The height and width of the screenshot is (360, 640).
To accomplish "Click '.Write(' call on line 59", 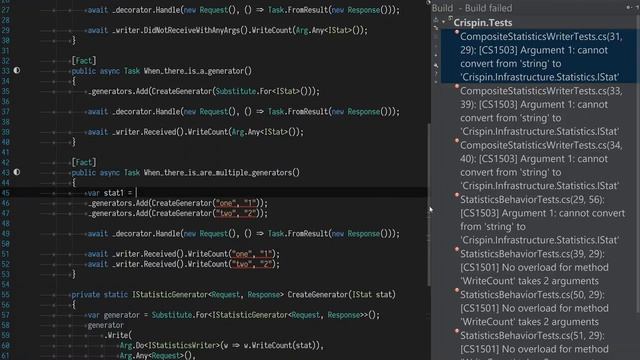I will (x=118, y=336).
